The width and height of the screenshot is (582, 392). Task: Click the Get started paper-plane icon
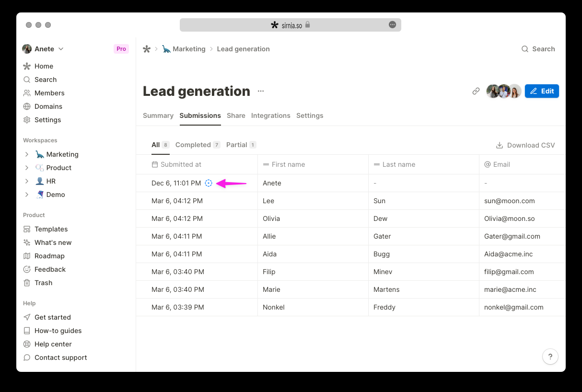point(27,317)
